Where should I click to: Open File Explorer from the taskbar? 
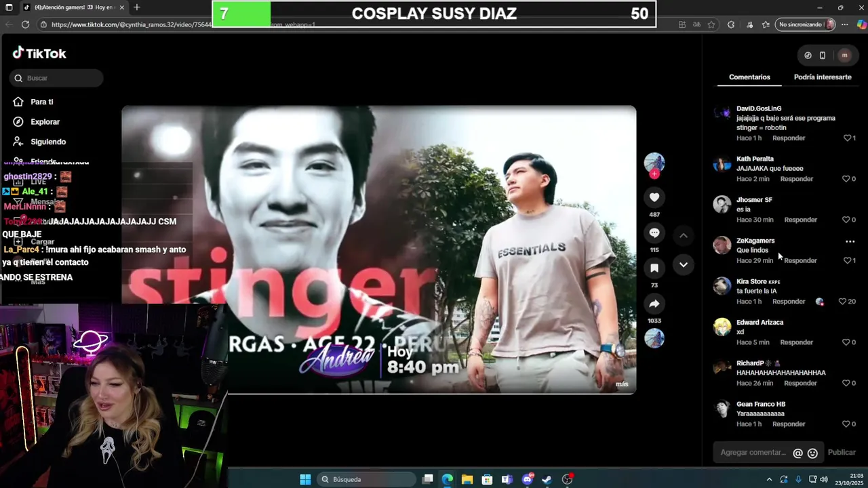click(467, 479)
